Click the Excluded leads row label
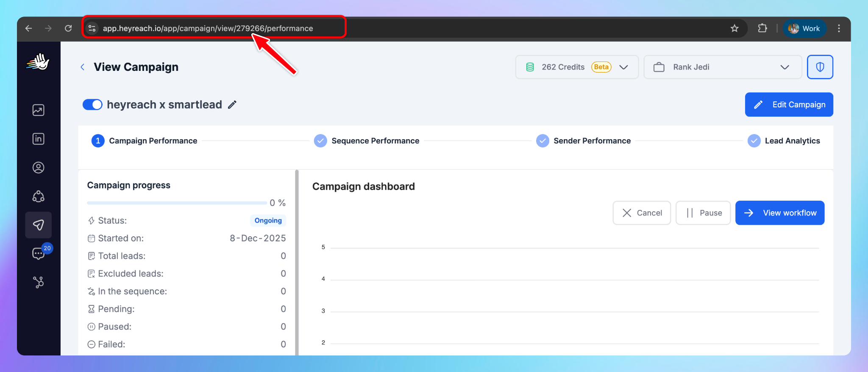The width and height of the screenshot is (868, 372). (x=131, y=274)
